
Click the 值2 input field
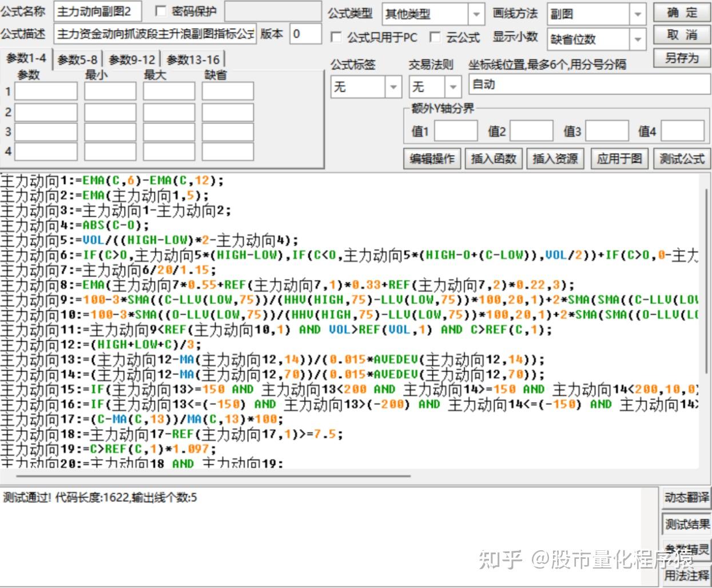(531, 131)
